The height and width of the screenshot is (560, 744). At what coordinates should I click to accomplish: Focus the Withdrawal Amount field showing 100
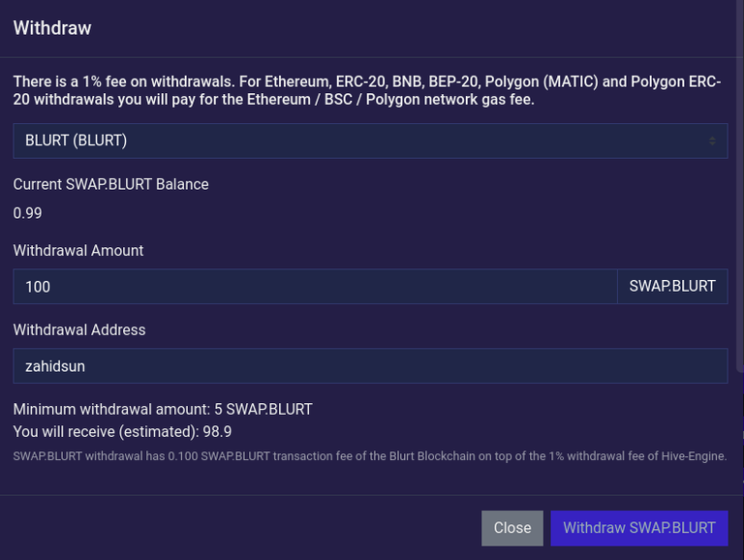(x=315, y=286)
